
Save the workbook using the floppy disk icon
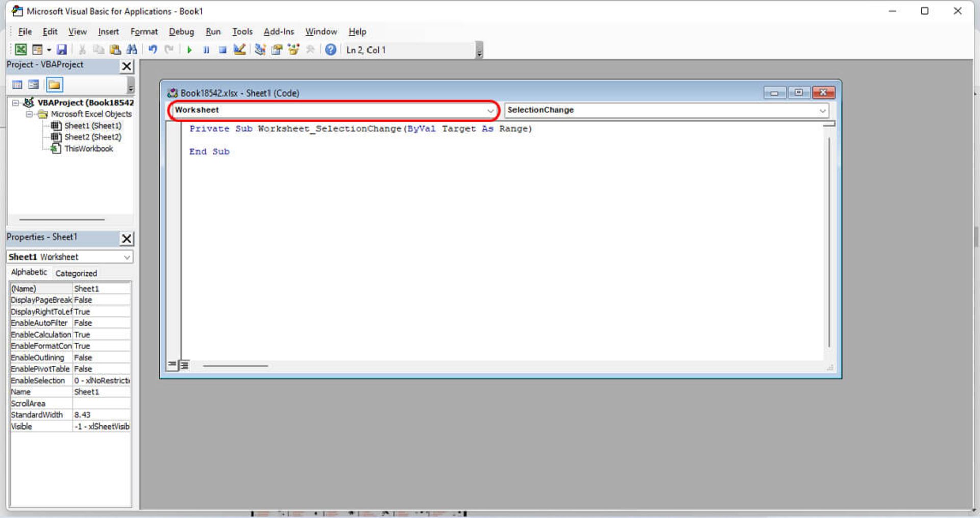pos(62,50)
